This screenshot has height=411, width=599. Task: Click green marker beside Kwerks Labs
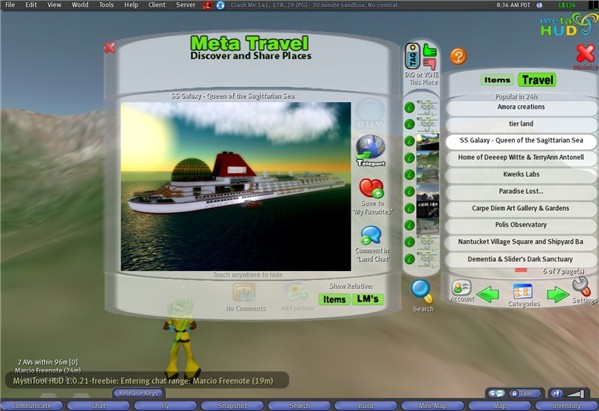pyautogui.click(x=410, y=175)
